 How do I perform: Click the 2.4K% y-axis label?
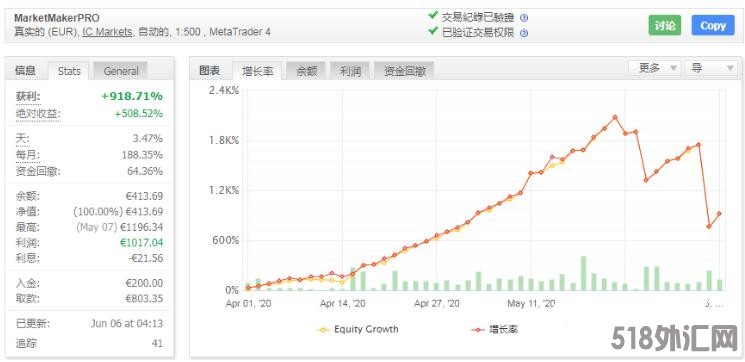[x=224, y=91]
